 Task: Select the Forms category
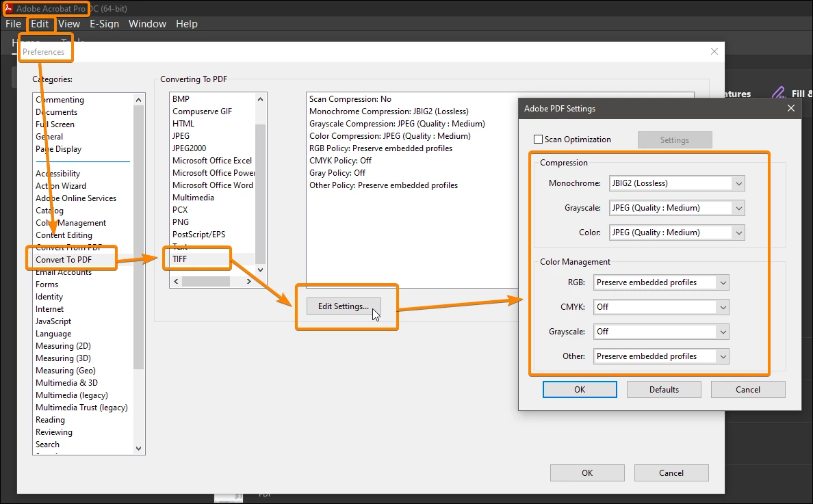47,284
